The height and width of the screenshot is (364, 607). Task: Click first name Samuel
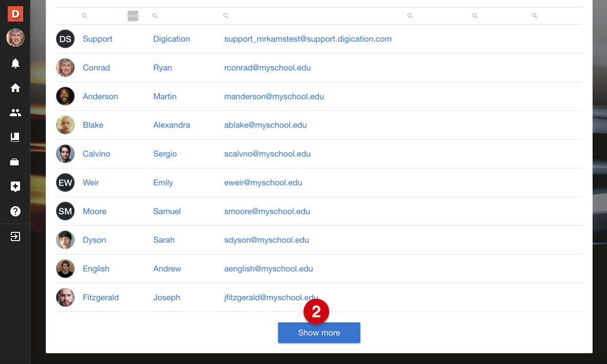(x=167, y=211)
